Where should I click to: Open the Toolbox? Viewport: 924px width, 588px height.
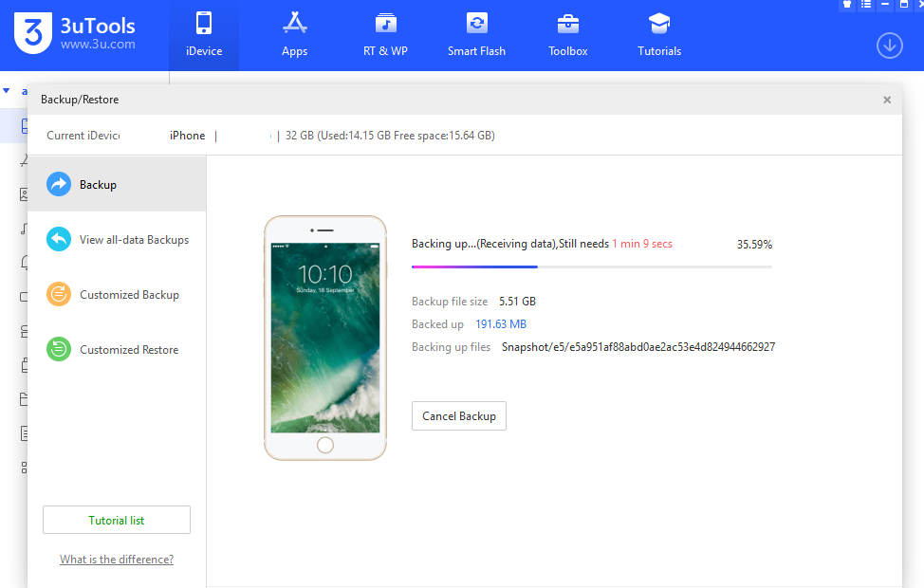tap(568, 35)
